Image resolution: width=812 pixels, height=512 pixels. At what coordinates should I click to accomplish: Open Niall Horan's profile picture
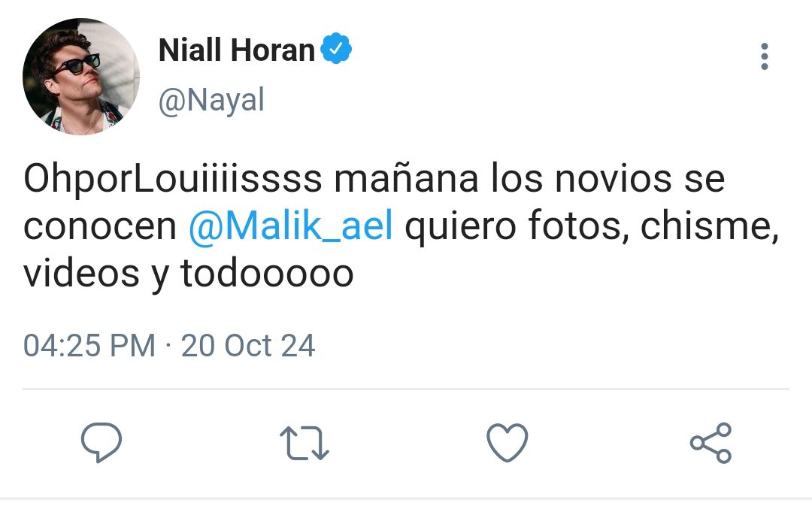point(81,76)
